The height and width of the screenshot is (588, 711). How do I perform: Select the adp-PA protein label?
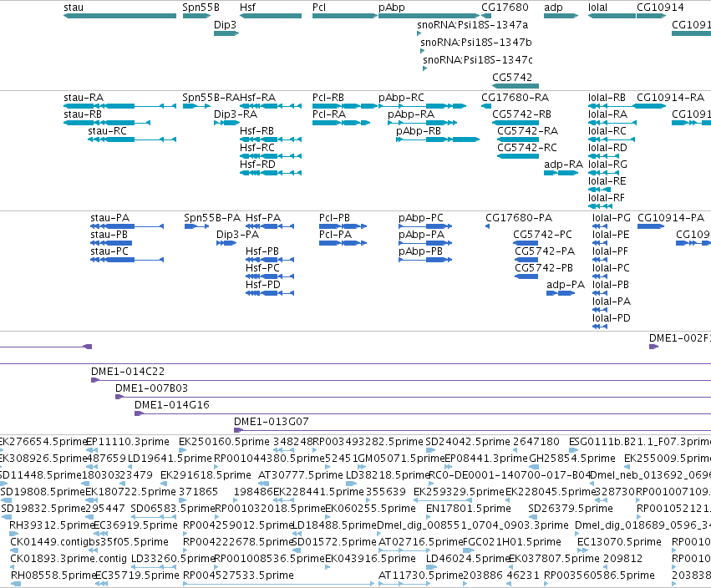coord(566,285)
